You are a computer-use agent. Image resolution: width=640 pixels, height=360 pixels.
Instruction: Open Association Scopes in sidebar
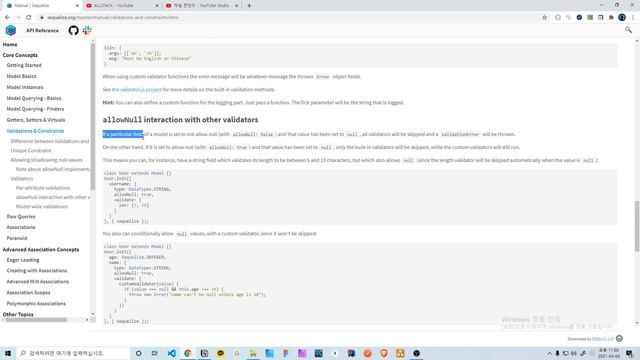coord(28,293)
